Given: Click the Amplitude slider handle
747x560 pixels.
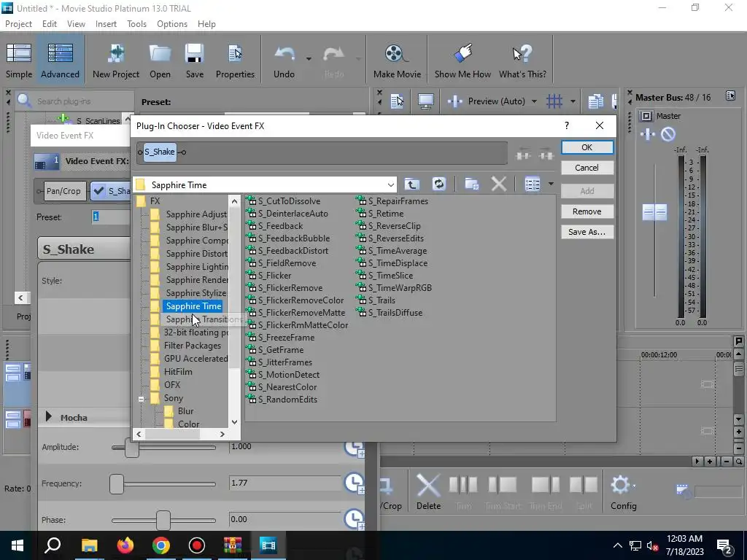Looking at the screenshot, I should (132, 448).
